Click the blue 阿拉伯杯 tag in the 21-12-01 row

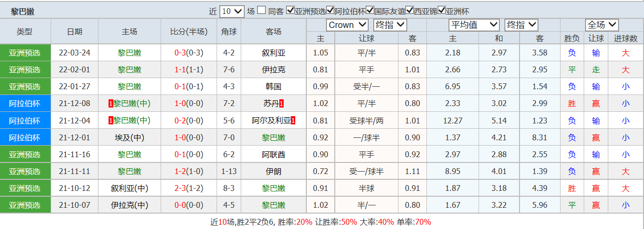click(25, 137)
